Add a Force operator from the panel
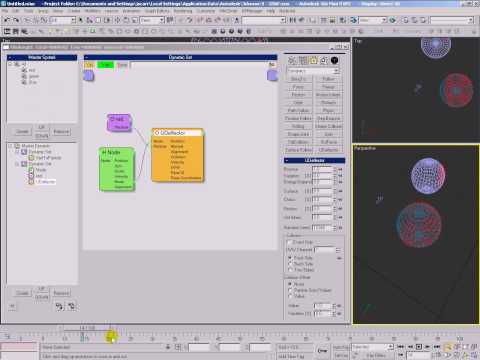 [298, 87]
